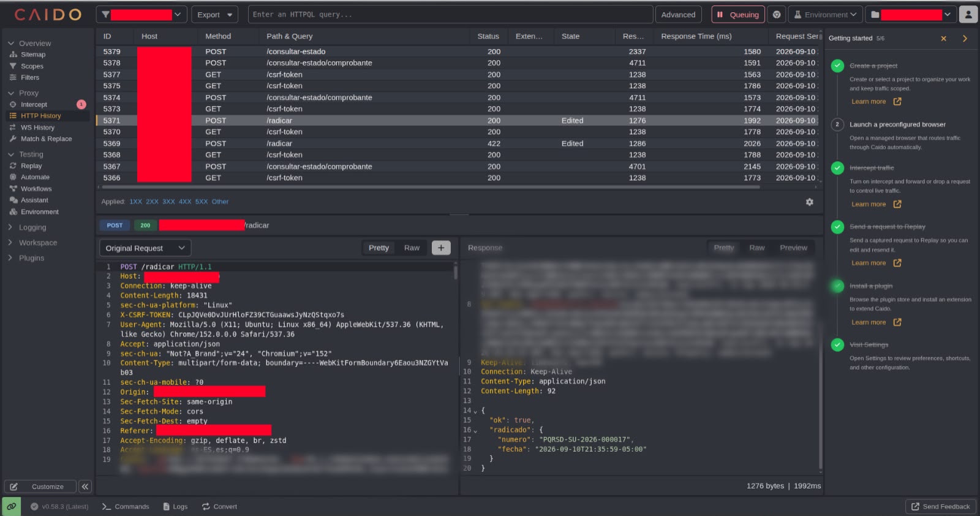Select the Scopes funnel icon

pos(13,66)
